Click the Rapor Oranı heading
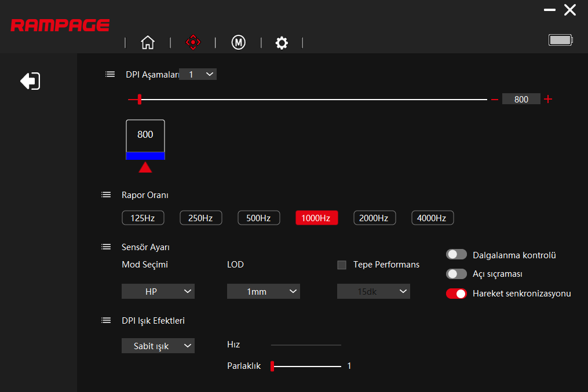 point(145,195)
